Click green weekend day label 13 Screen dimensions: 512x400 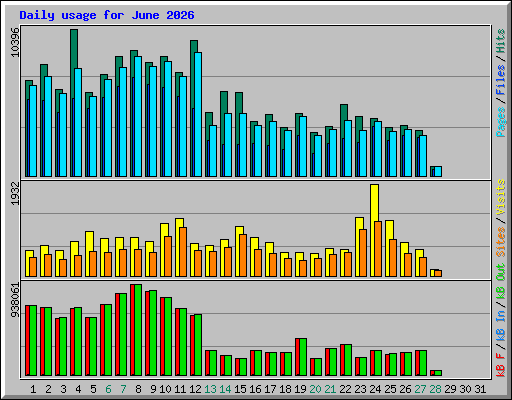210,389
